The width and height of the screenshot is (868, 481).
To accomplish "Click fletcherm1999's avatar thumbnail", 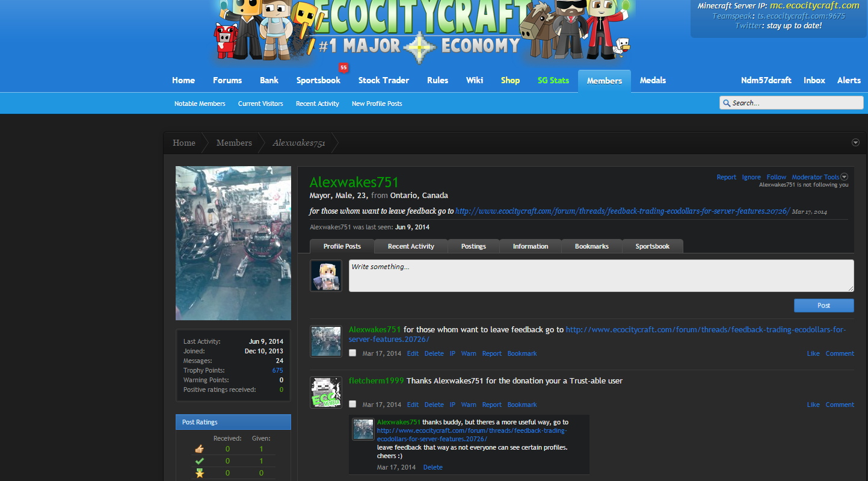I will pos(326,393).
